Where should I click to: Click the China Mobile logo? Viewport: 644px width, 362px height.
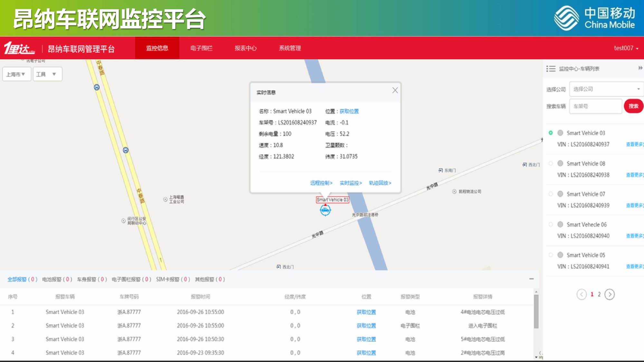click(x=594, y=18)
